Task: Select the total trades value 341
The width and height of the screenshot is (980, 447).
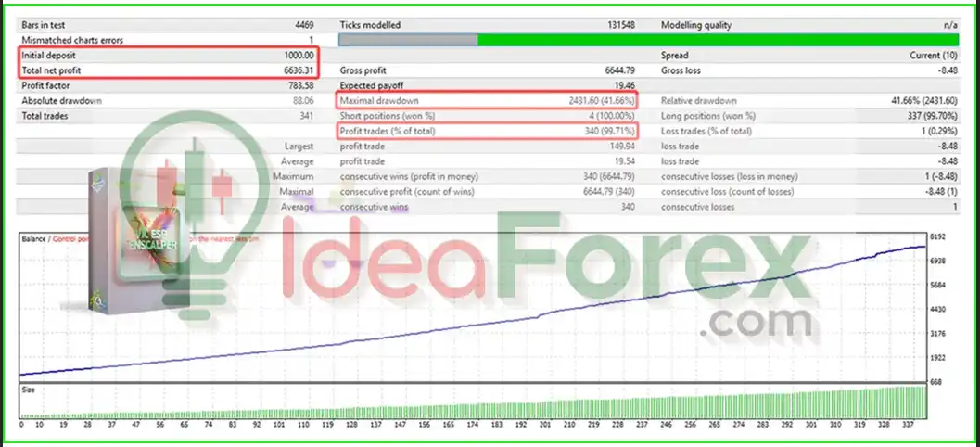Action: 307,116
